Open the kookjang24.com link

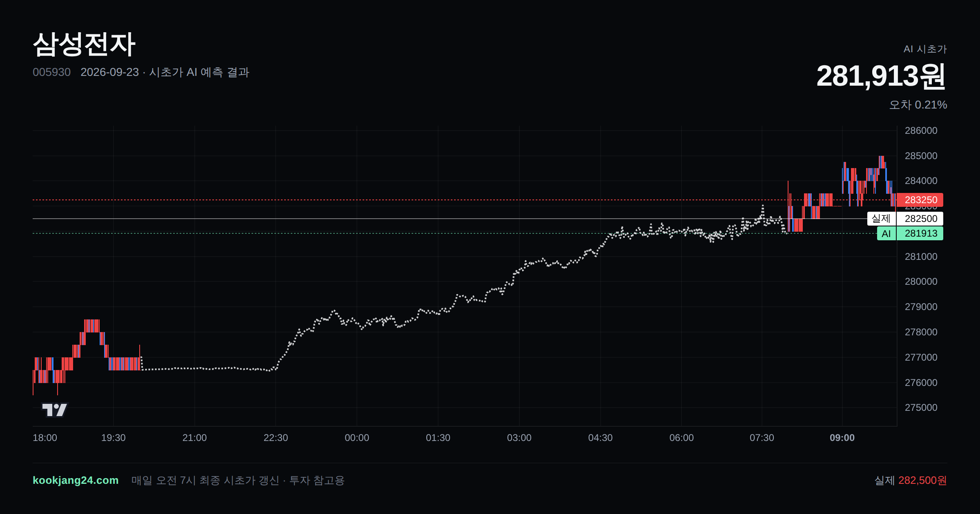(x=76, y=480)
